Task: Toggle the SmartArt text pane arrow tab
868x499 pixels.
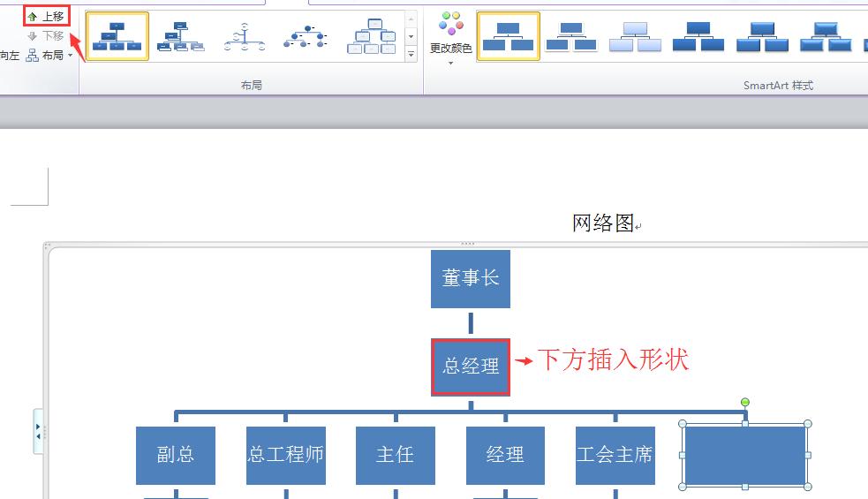Action: coord(38,431)
